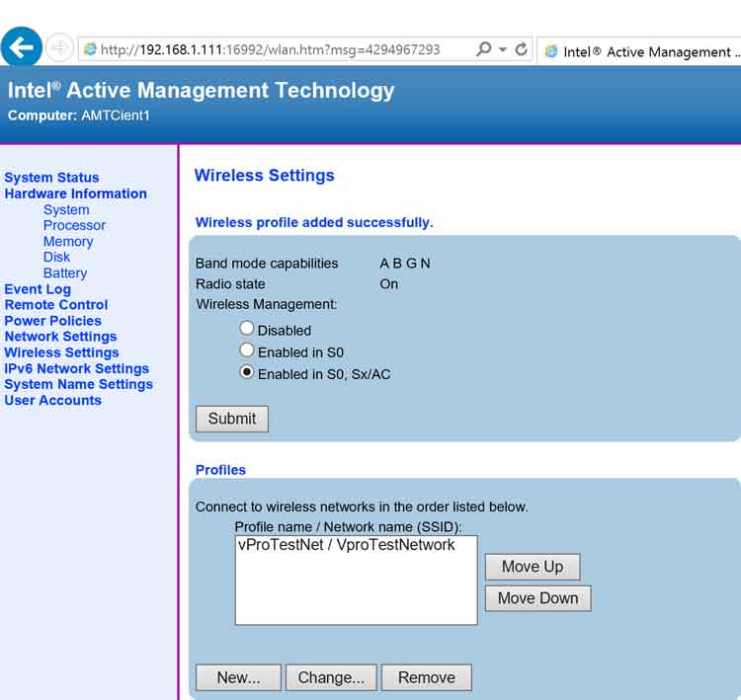Open the Disk hardware sub-link
The height and width of the screenshot is (700, 741).
(x=56, y=257)
